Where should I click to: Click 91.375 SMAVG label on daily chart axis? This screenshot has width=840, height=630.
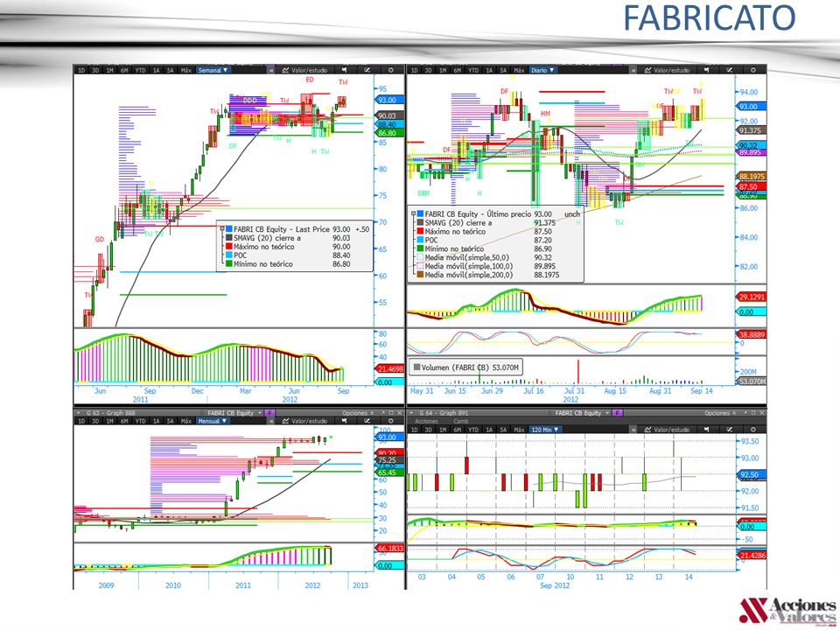click(751, 130)
